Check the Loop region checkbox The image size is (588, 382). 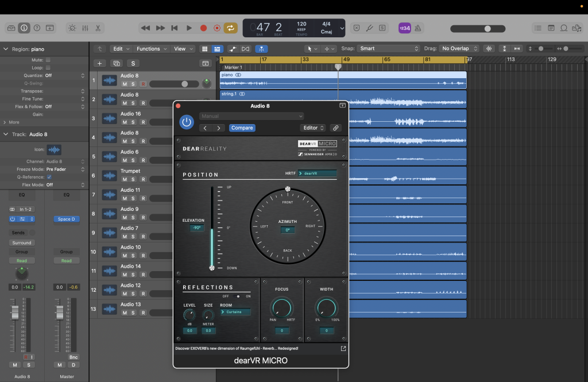[48, 68]
